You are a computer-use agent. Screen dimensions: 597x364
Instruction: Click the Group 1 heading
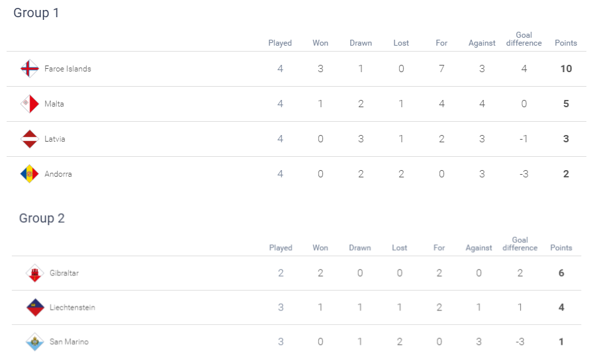[x=36, y=13]
